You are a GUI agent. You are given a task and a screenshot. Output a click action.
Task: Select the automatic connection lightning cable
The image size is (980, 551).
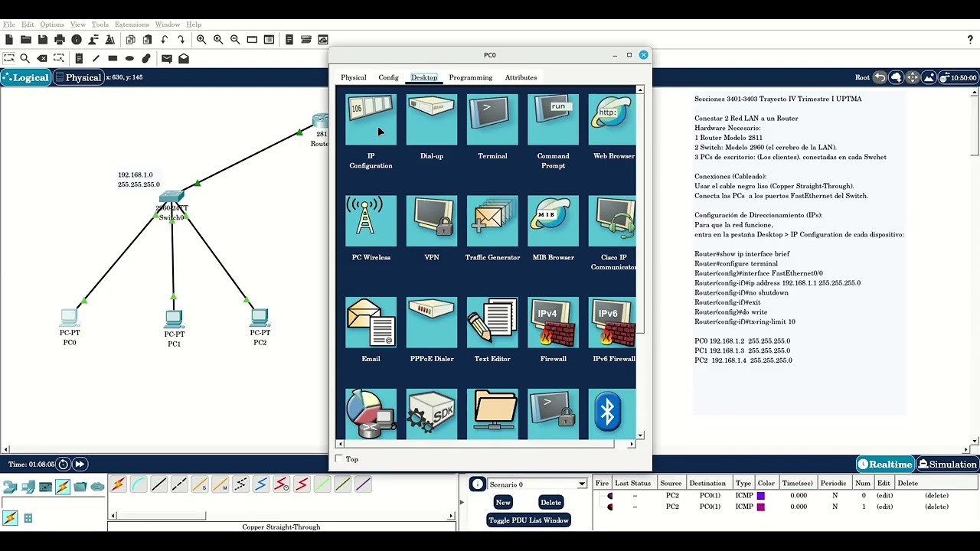[118, 484]
